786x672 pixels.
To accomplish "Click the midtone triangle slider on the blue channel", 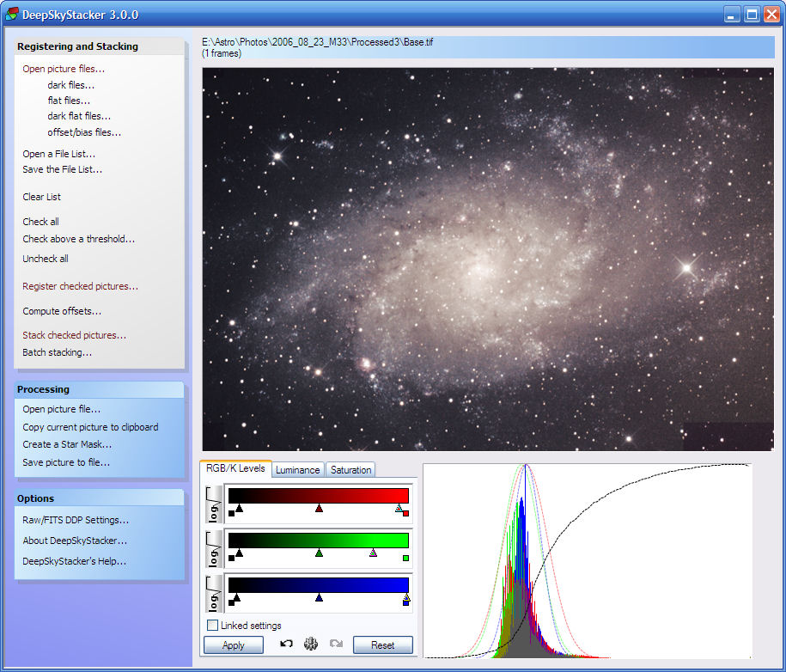I will [x=318, y=599].
